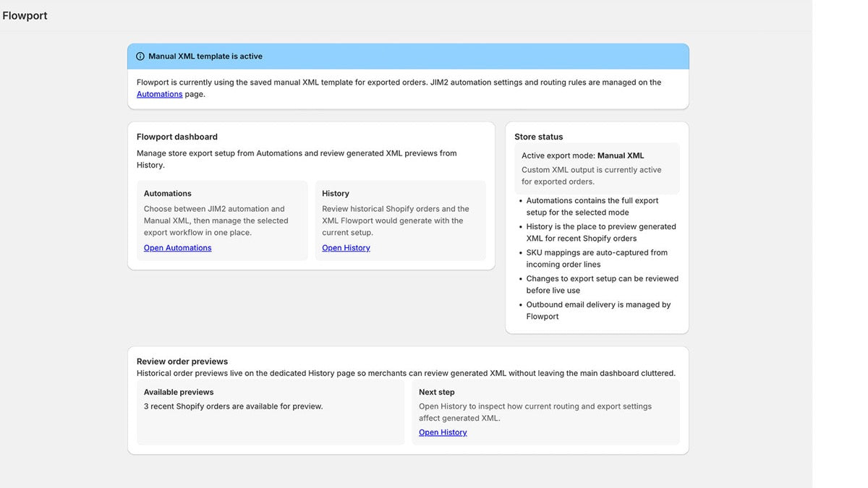Select the History card heading
The height and width of the screenshot is (488, 868).
click(x=336, y=194)
